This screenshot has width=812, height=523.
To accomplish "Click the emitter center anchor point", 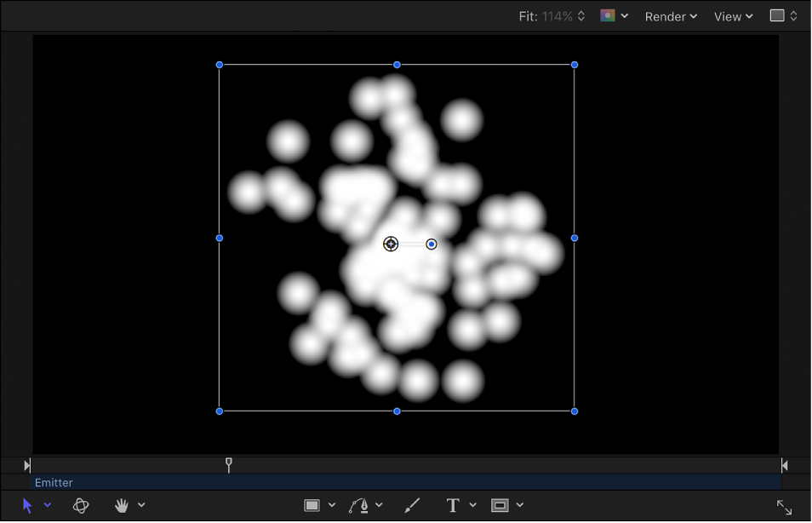I will (392, 244).
